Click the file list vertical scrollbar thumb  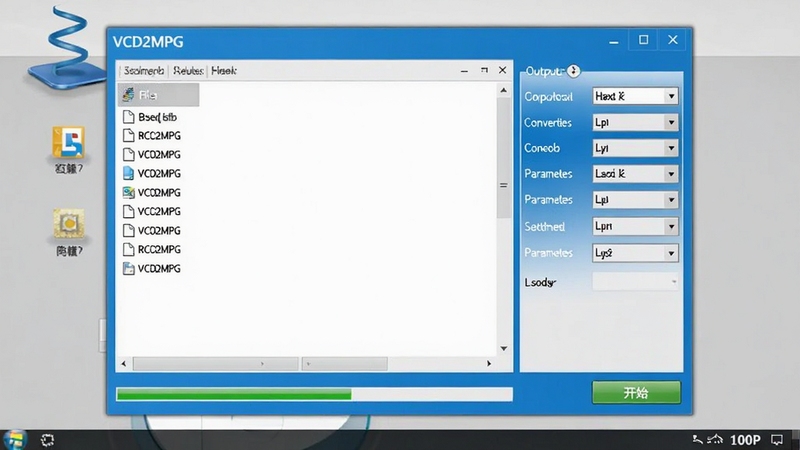[504, 159]
